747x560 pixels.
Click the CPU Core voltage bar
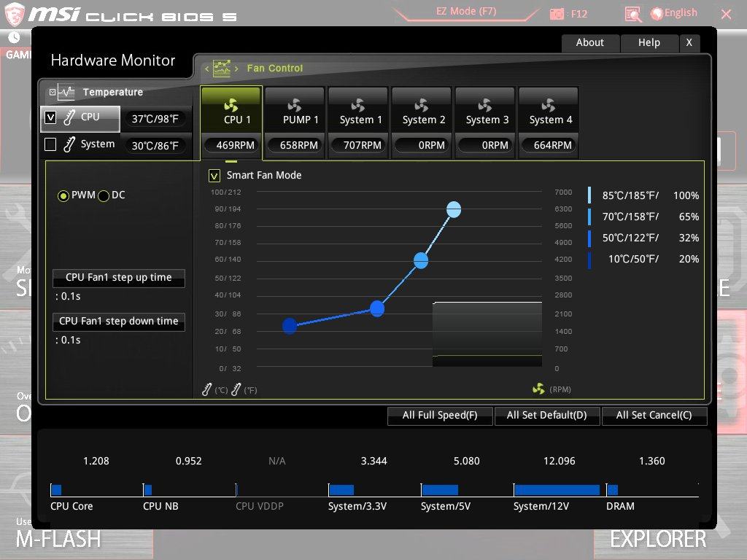(x=56, y=490)
